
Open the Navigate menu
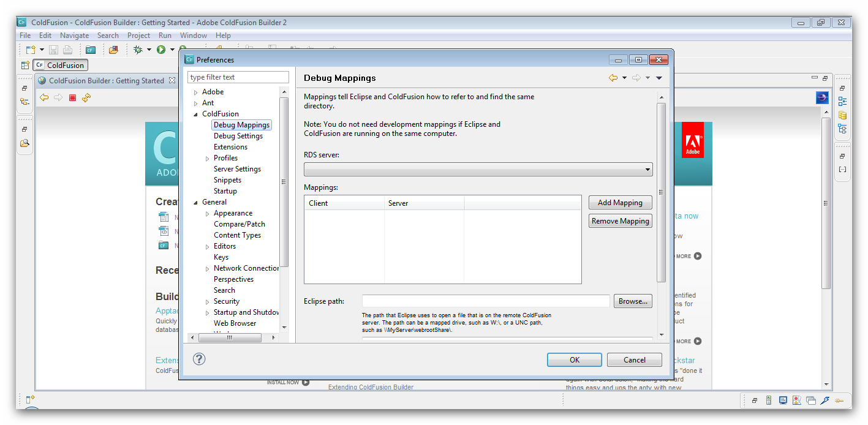coord(74,36)
